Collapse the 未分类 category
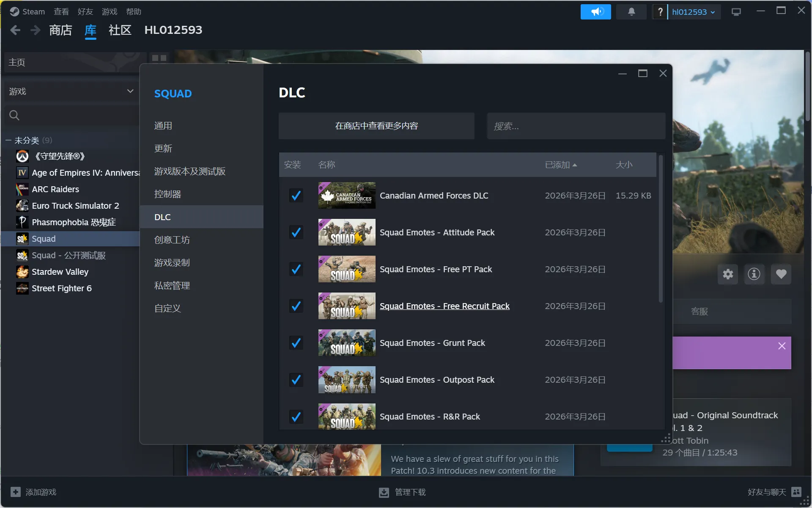Viewport: 812px width, 508px height. click(x=8, y=140)
